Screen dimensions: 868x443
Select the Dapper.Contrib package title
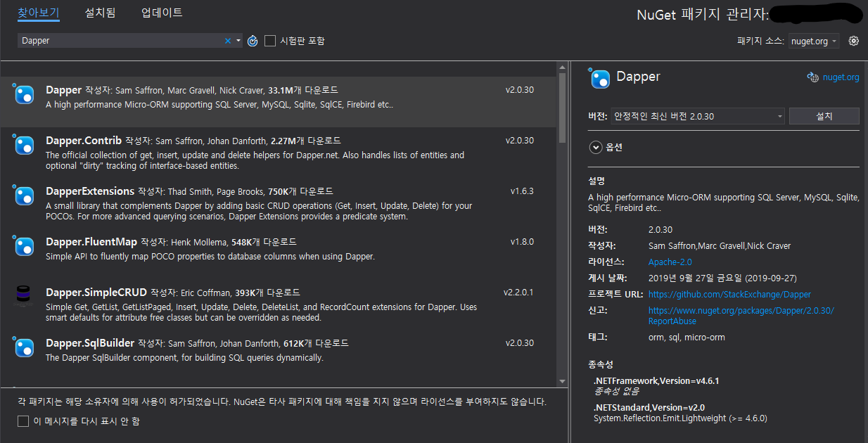click(x=84, y=141)
